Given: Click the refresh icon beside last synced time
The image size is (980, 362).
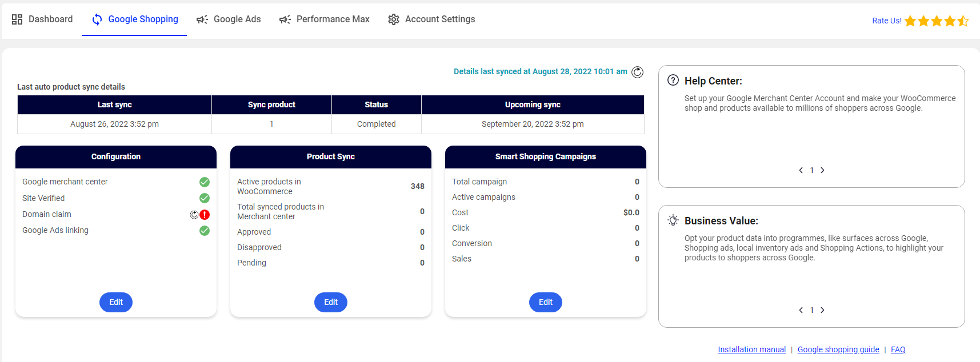Looking at the screenshot, I should click(638, 72).
